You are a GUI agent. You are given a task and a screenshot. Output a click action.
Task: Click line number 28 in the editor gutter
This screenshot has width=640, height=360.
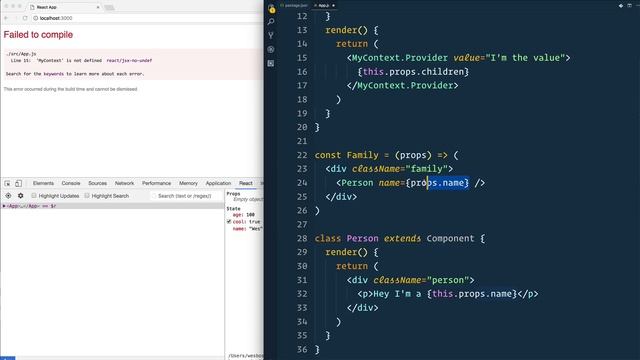(302, 238)
